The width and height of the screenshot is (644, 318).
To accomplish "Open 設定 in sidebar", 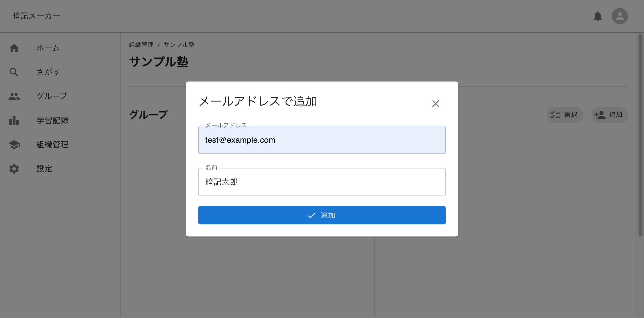I will pos(60,169).
